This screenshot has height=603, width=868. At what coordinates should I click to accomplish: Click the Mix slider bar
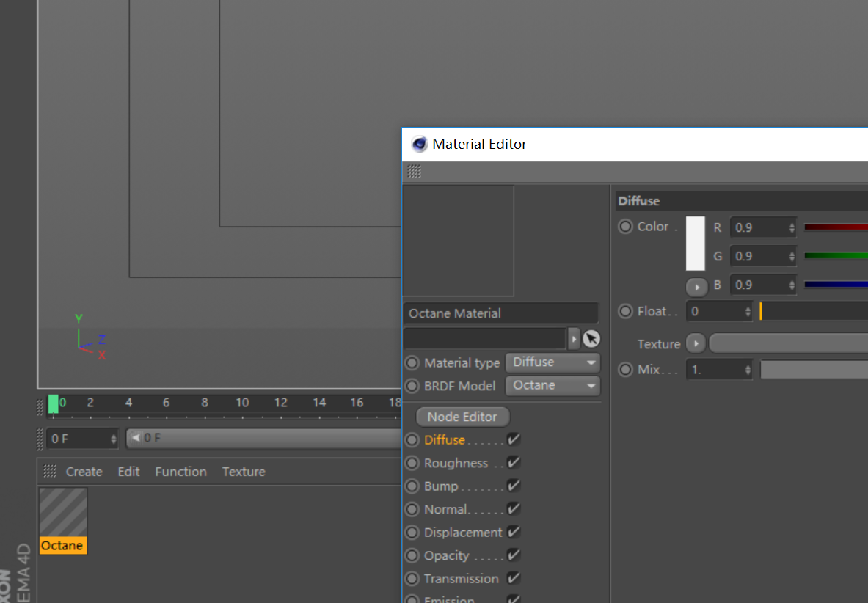click(x=814, y=370)
